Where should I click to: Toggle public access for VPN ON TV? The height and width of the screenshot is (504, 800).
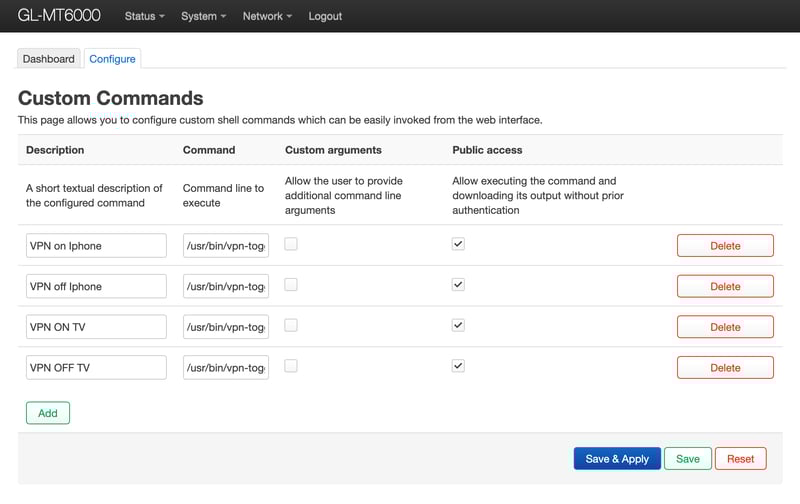(458, 325)
